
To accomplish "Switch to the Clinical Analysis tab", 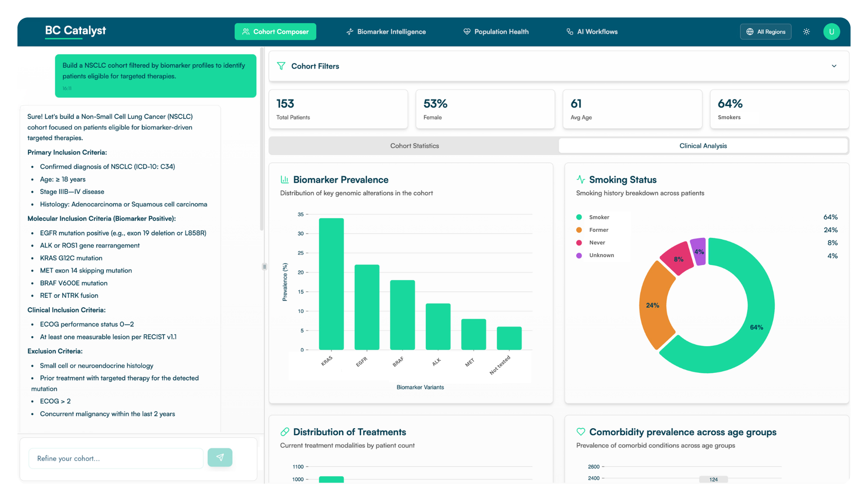I will tap(703, 146).
